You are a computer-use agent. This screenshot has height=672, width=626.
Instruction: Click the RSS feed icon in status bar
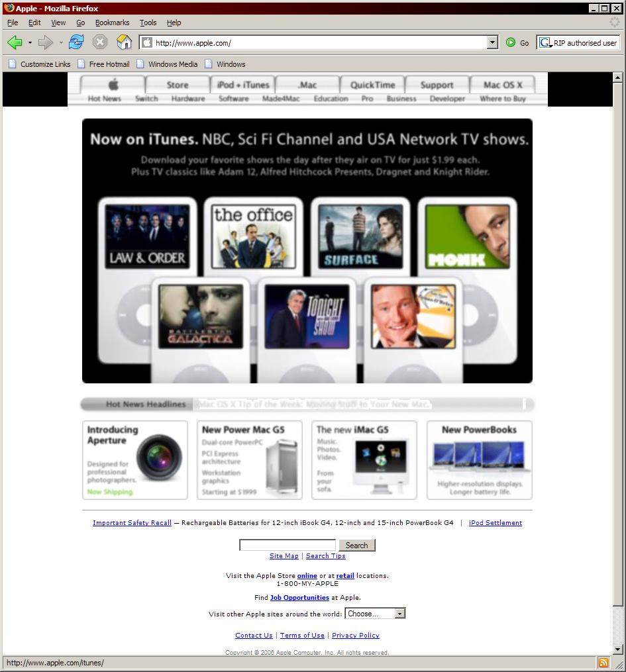(x=603, y=663)
